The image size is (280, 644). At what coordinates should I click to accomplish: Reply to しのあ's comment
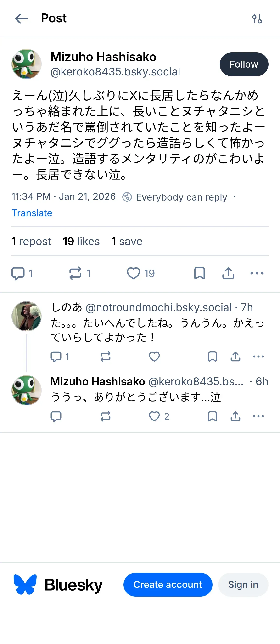pos(56,357)
